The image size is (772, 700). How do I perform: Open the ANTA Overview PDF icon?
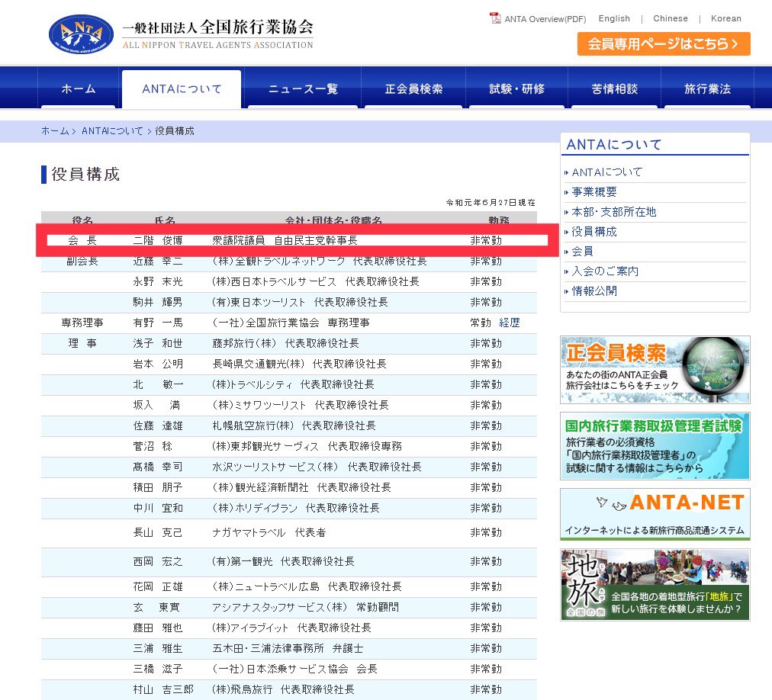click(495, 18)
